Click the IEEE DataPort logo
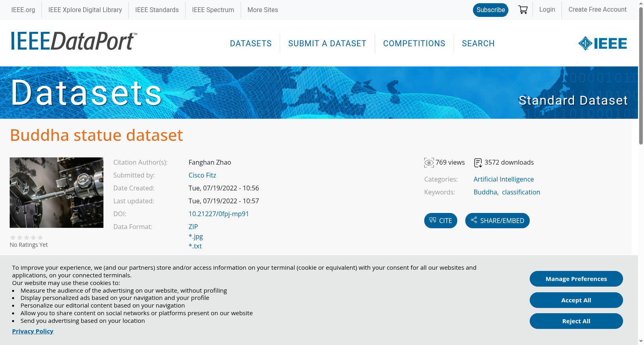644x345 pixels. point(74,41)
